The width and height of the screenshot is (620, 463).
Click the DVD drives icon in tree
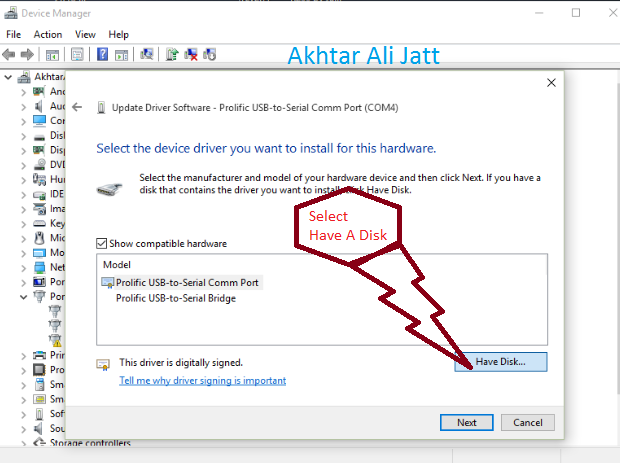tap(39, 164)
